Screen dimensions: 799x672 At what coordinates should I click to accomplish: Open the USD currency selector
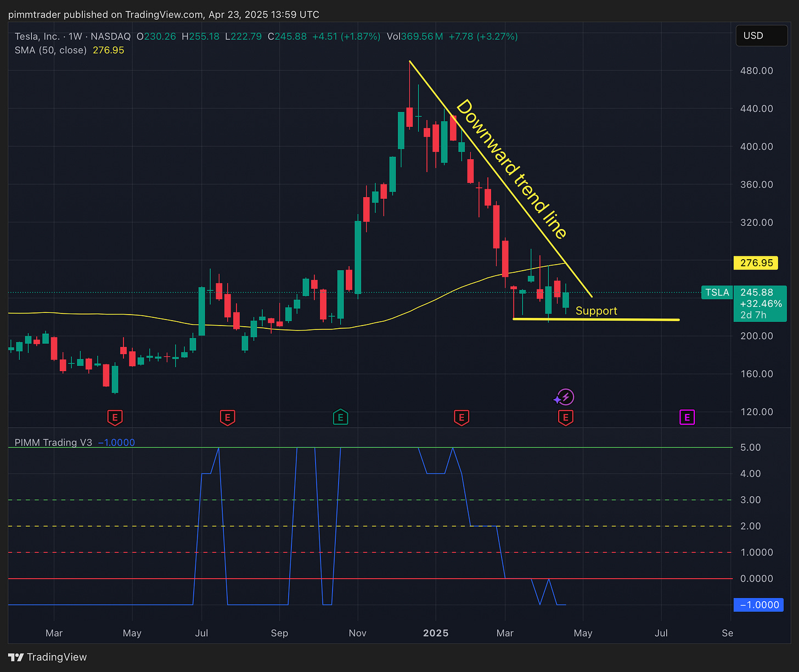(x=761, y=36)
